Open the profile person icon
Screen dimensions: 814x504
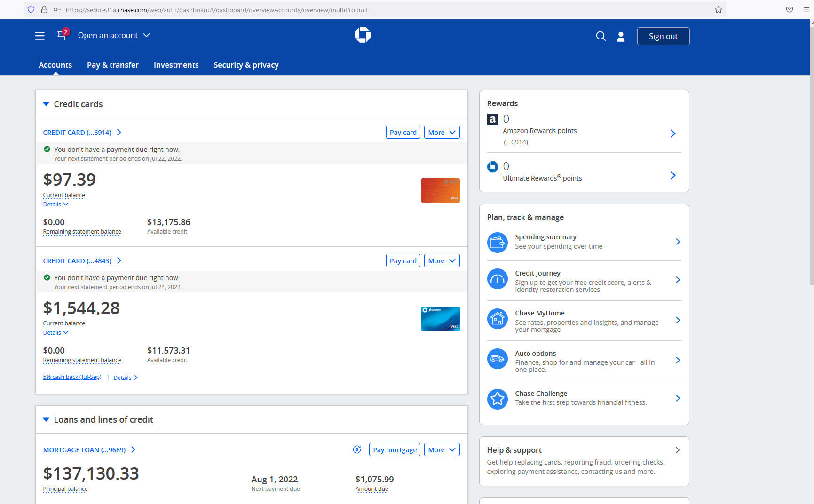tap(621, 37)
